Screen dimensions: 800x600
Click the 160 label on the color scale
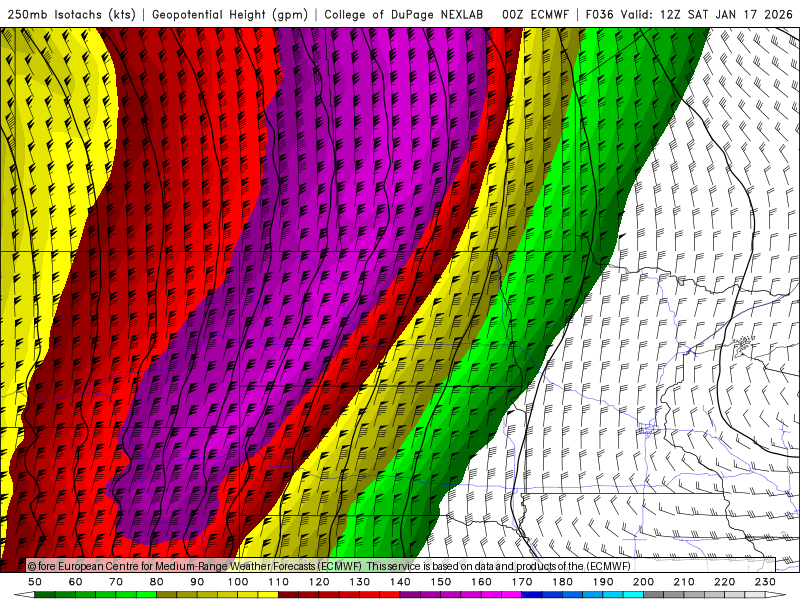(481, 582)
